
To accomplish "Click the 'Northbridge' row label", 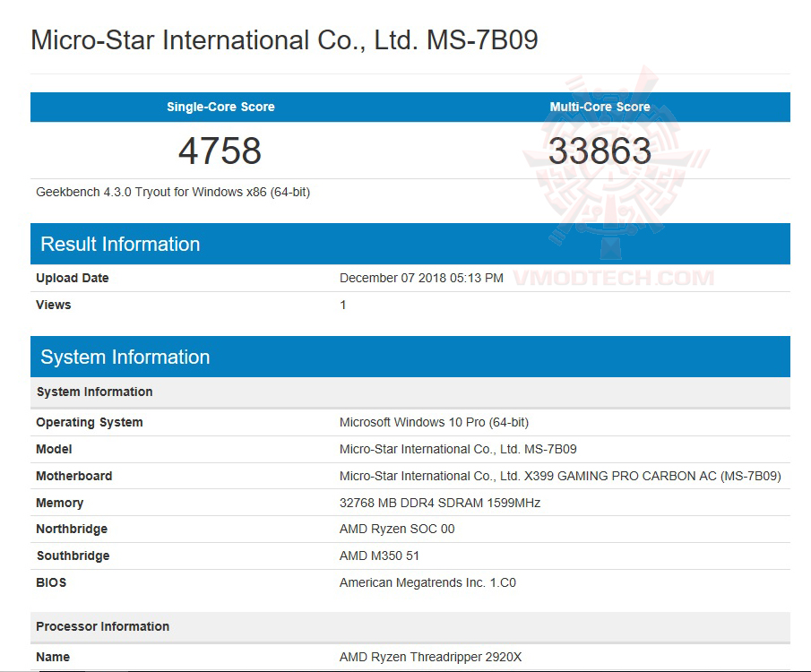I will click(x=72, y=529).
